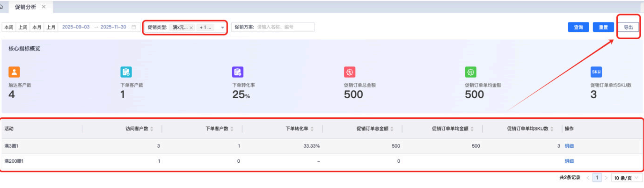
Task: Sort by 促销订单单均SKU数 column
Action: point(552,129)
